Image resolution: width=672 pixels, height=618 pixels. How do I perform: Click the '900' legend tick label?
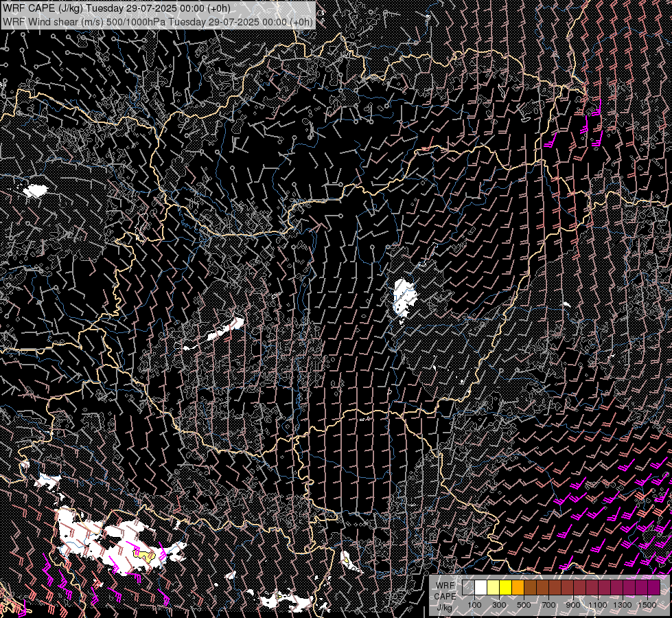[573, 605]
